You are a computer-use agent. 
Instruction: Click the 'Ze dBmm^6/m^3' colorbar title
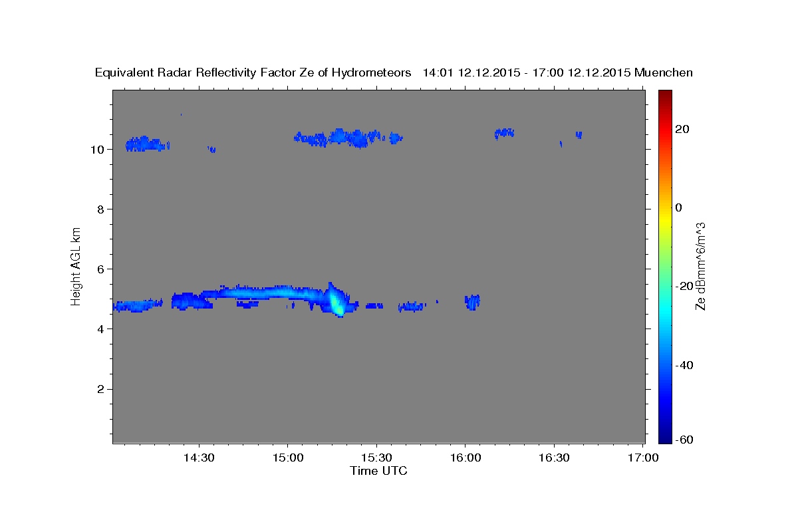point(700,266)
